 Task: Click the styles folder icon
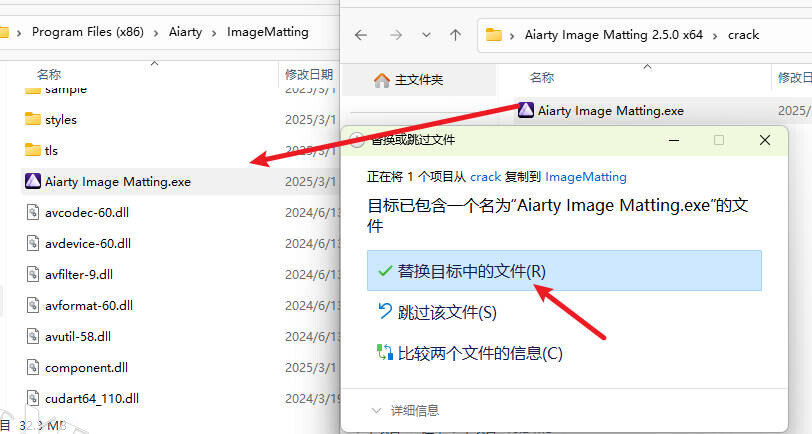[x=33, y=119]
